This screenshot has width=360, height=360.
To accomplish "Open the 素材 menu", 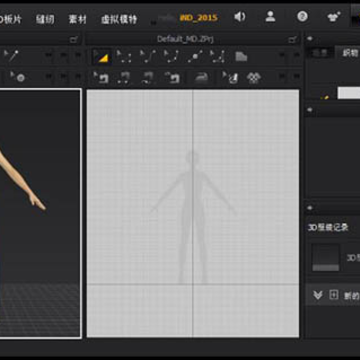I will 78,19.
